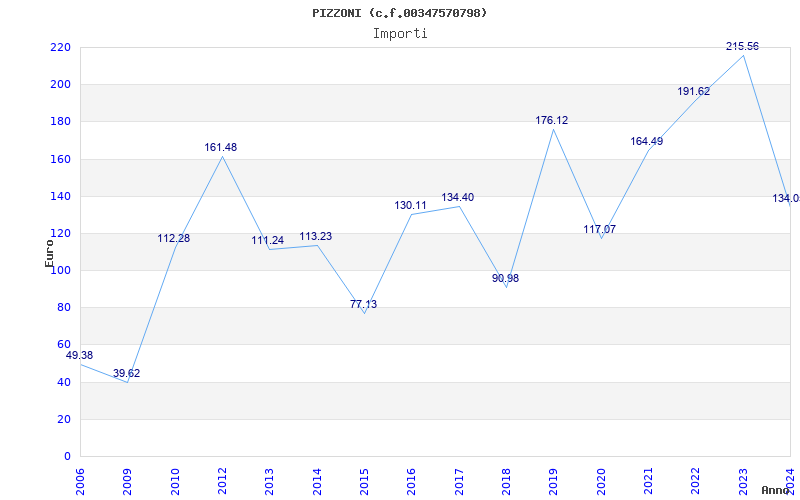Select the Importi subtitle text
The image size is (800, 500).
pyautogui.click(x=400, y=34)
